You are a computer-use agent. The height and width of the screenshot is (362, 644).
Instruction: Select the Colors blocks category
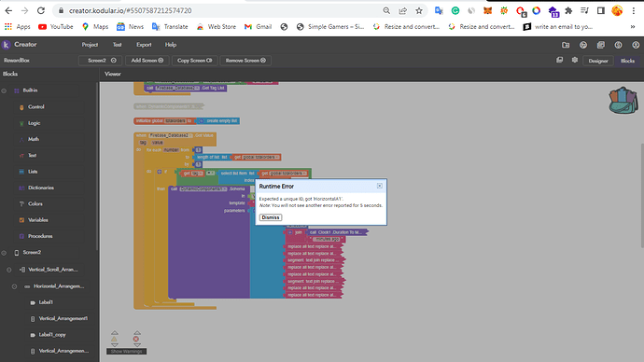35,204
